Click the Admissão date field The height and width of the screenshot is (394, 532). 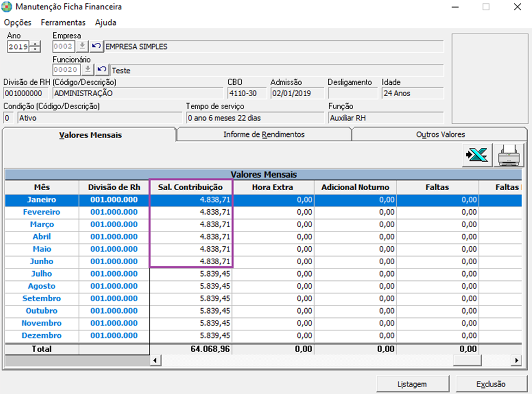pyautogui.click(x=297, y=93)
